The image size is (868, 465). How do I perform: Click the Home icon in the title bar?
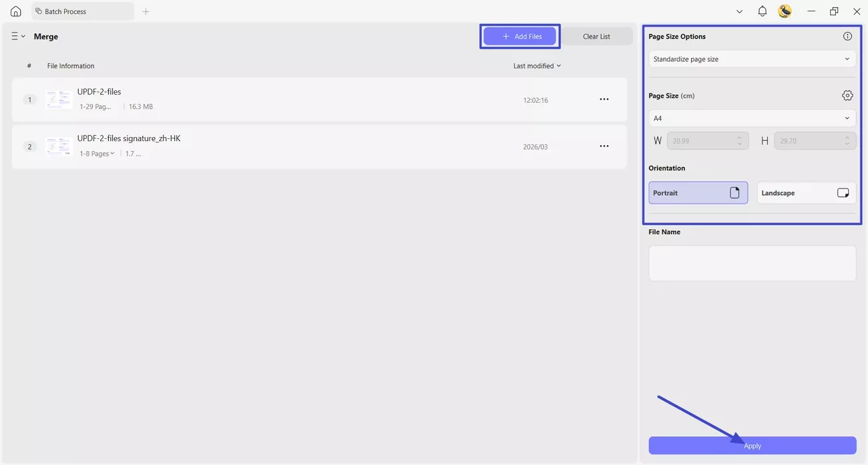tap(15, 11)
